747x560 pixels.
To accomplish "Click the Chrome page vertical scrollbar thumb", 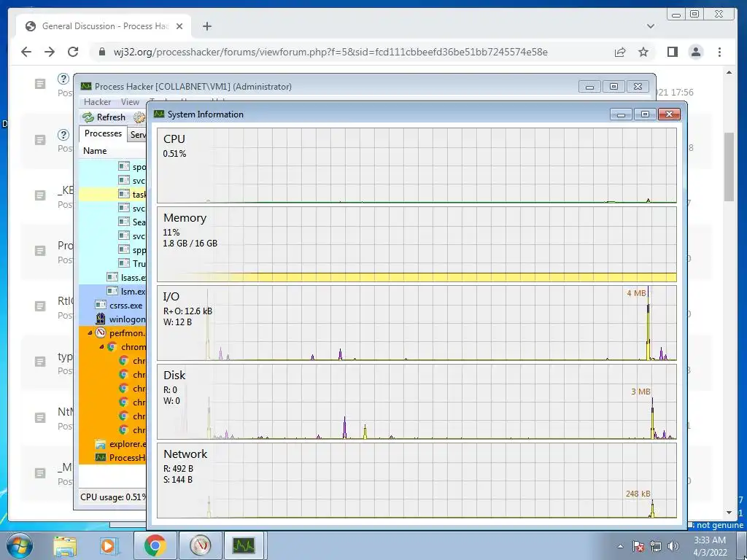I will pyautogui.click(x=729, y=167).
